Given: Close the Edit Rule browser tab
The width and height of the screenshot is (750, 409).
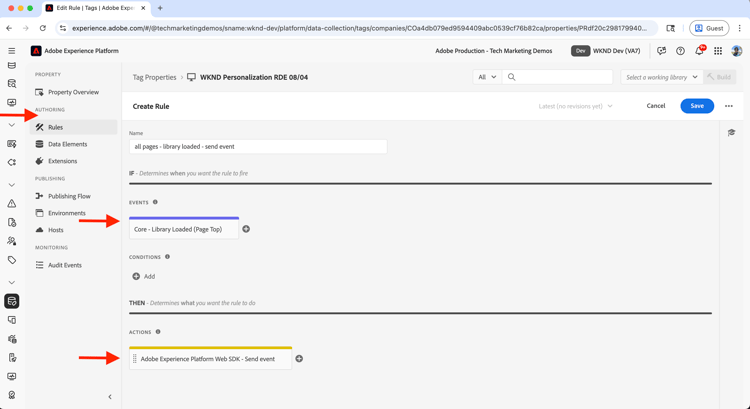Looking at the screenshot, I should [x=143, y=8].
